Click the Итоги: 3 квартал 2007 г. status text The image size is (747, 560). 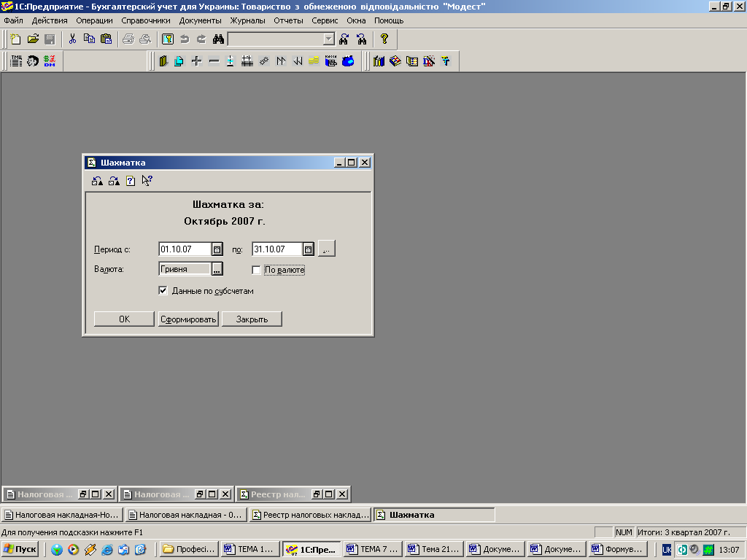[x=684, y=532]
